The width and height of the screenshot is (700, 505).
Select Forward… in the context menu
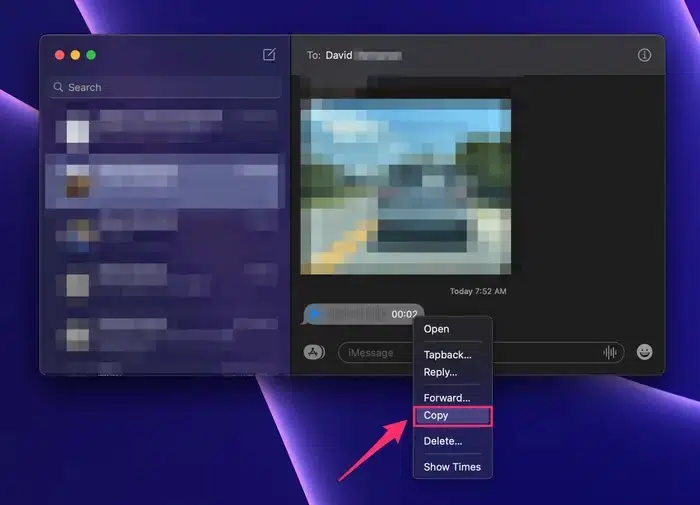[x=446, y=398]
